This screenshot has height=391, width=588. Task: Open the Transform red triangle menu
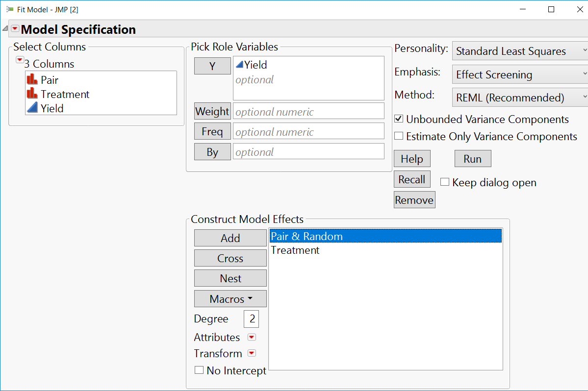(x=252, y=353)
